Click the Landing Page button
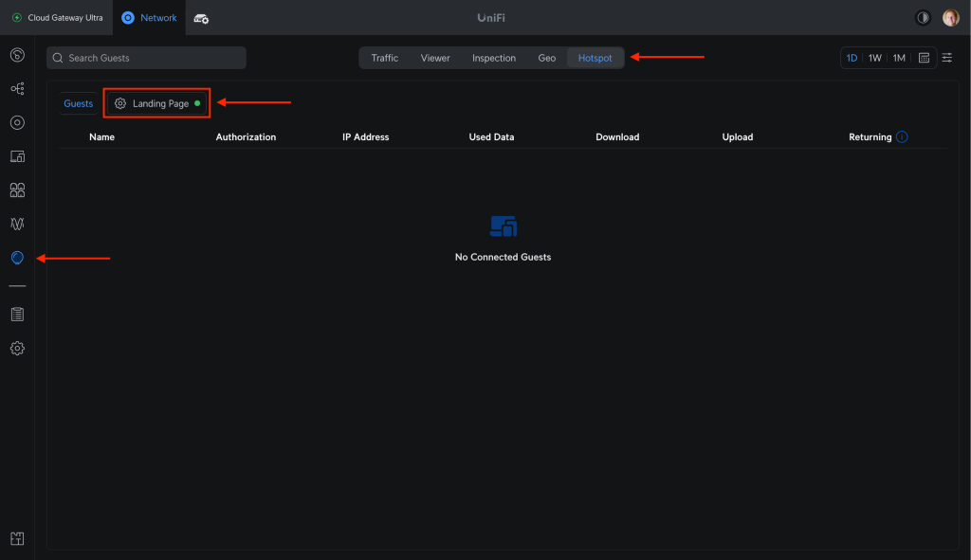Screen dimensions: 971x560 pos(156,103)
